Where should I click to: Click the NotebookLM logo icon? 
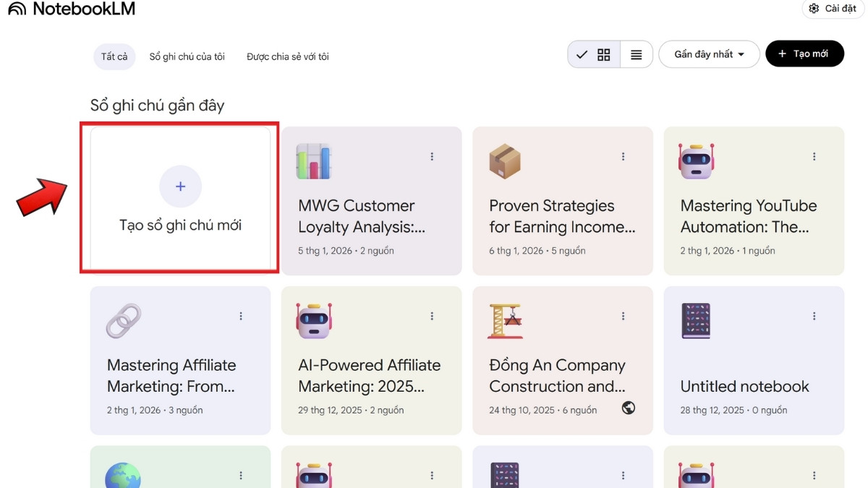tap(17, 9)
